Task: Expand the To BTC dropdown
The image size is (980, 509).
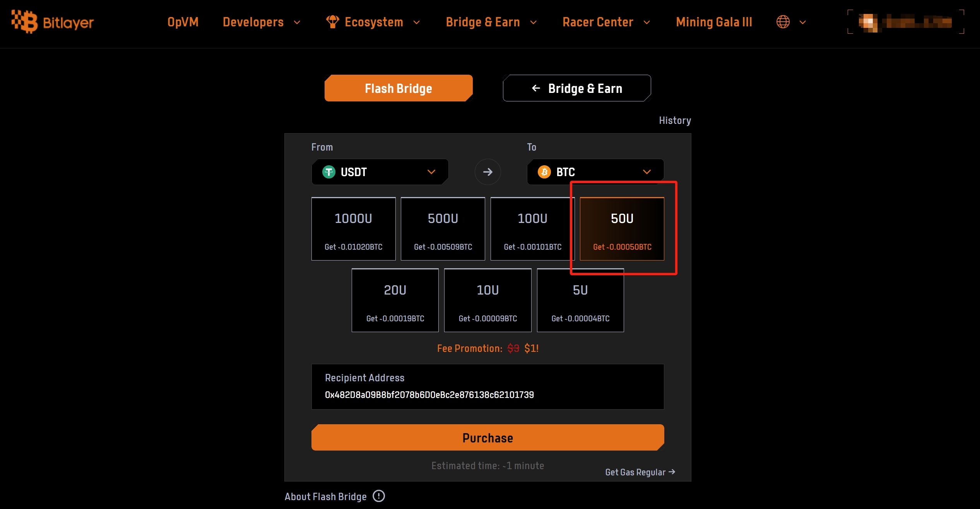Action: [646, 172]
